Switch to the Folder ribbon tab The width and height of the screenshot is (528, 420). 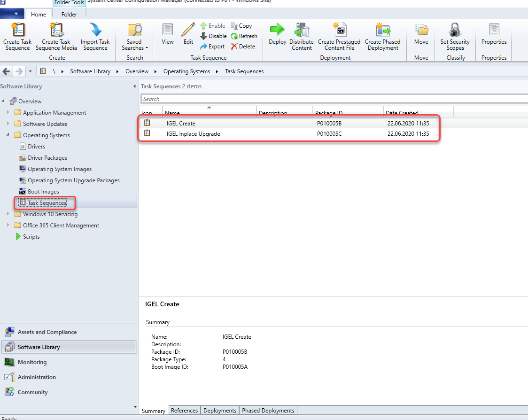[69, 15]
